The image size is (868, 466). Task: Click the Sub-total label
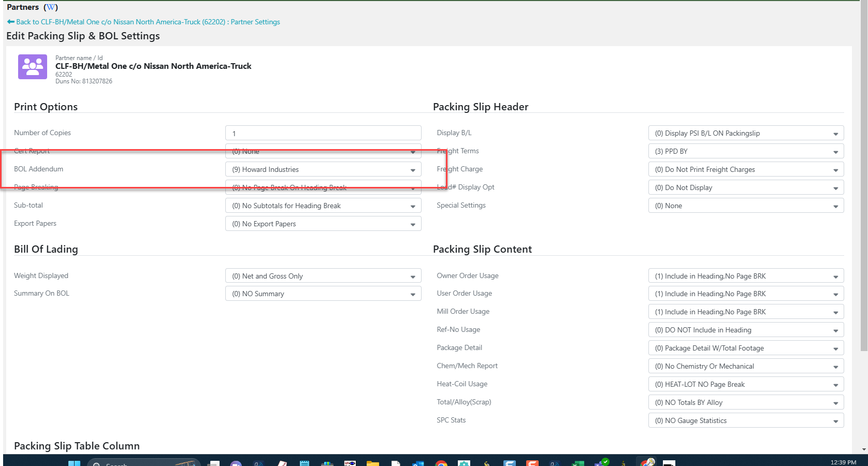(x=28, y=205)
